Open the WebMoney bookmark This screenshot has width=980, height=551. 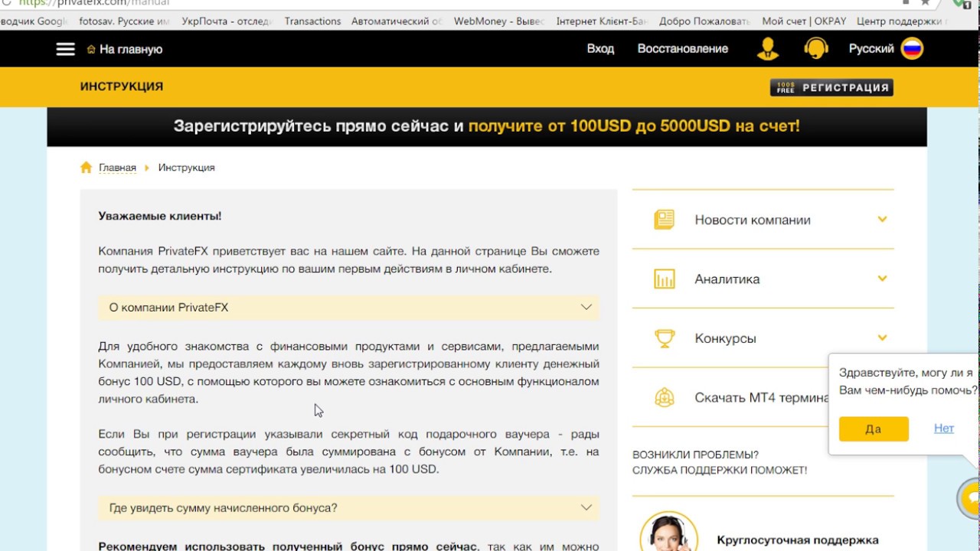499,21
